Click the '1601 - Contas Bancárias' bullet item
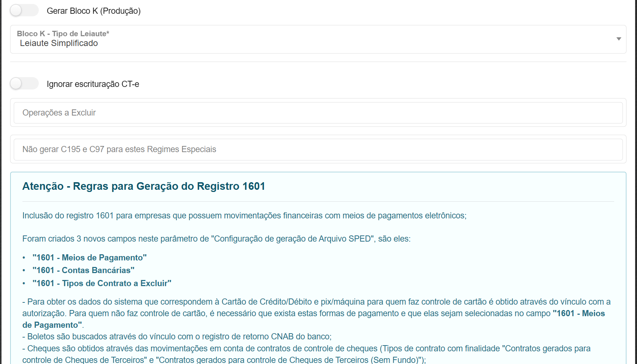 [83, 270]
